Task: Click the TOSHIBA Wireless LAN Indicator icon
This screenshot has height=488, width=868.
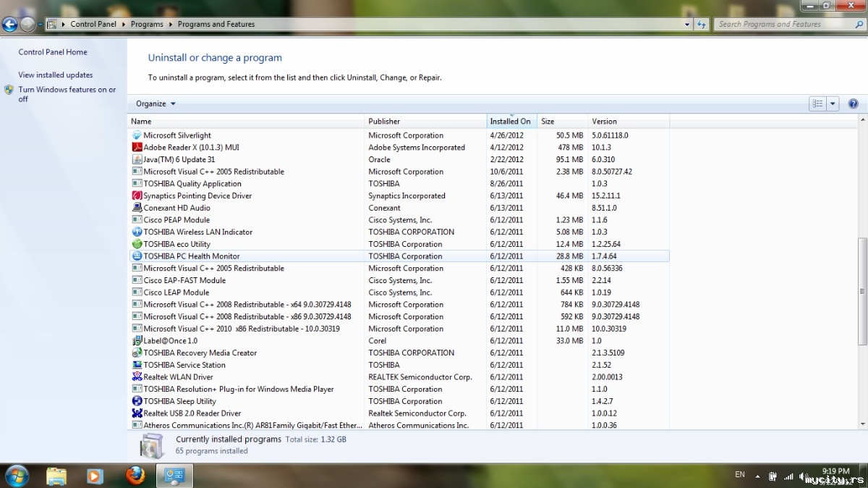Action: point(137,232)
